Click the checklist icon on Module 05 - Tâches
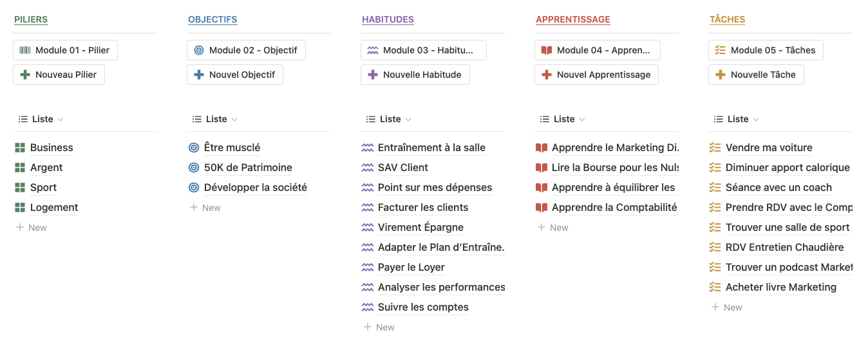Image resolution: width=868 pixels, height=346 pixels. [x=721, y=50]
